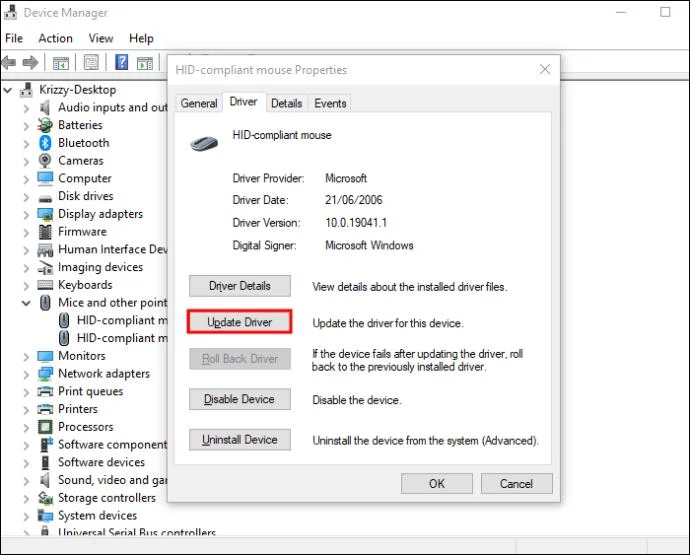This screenshot has height=555, width=690.
Task: Expand the Batteries category
Action: click(x=26, y=126)
